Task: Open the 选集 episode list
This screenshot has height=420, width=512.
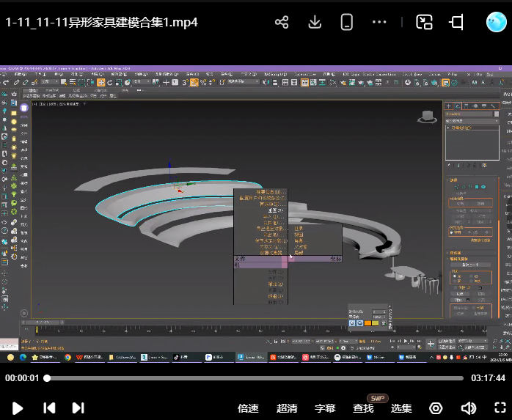Action: pyautogui.click(x=401, y=408)
